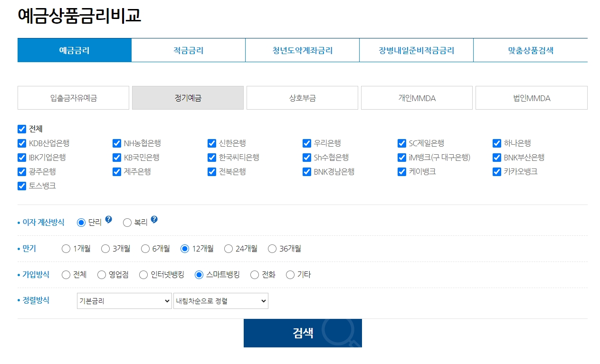Uncheck NH농협은행 checkbox
This screenshot has width=600, height=364.
117,143
